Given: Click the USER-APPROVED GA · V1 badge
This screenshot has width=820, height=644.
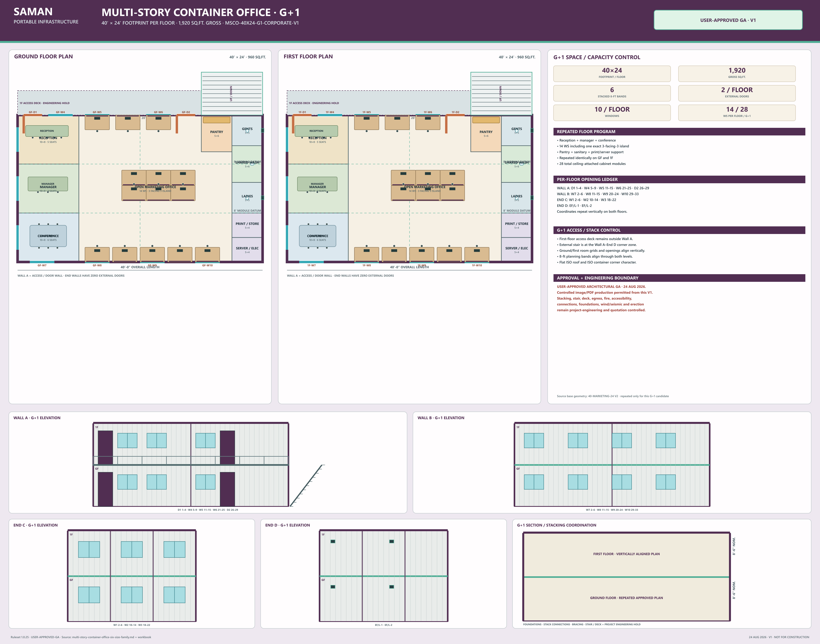Looking at the screenshot, I should point(728,20).
